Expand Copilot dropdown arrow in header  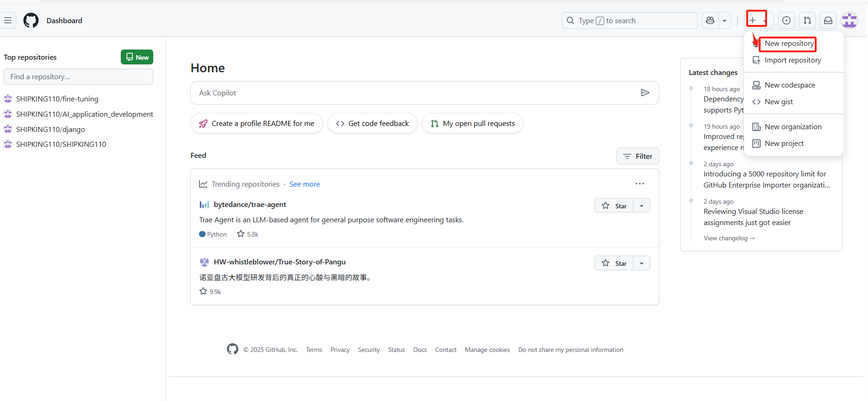pyautogui.click(x=724, y=20)
